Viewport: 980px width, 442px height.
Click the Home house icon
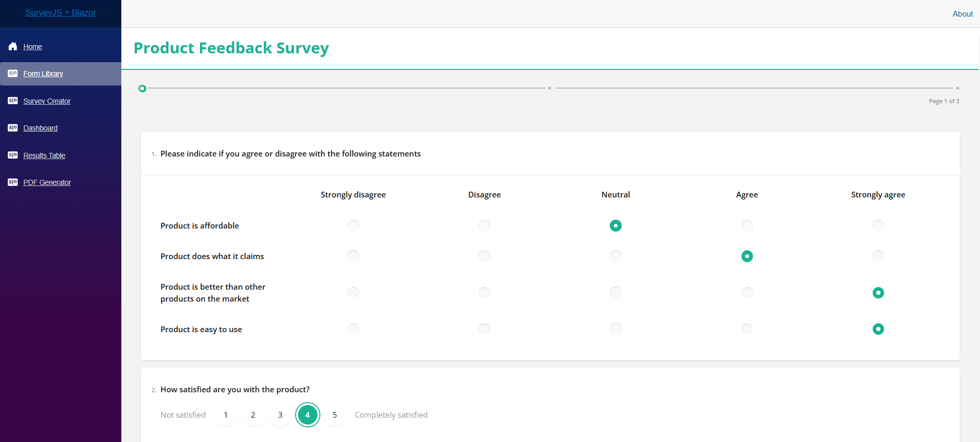pyautogui.click(x=13, y=47)
